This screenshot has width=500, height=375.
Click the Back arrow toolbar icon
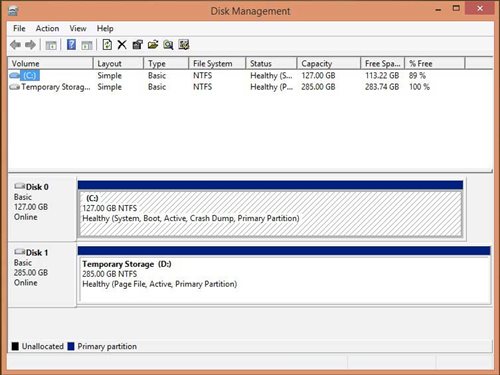pyautogui.click(x=15, y=45)
